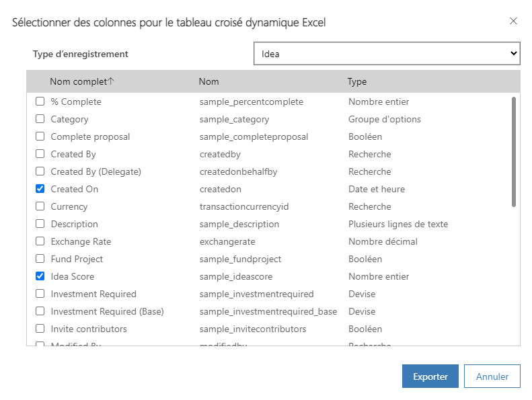Screen dimensions: 532x400
Task: Open the Type d'enregistrement dropdown showing Idea
Action: (x=387, y=54)
